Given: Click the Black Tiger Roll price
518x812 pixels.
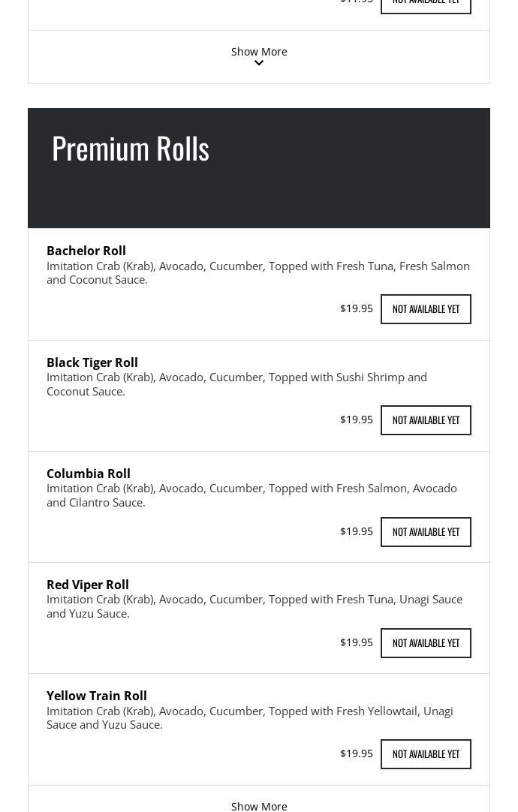Looking at the screenshot, I should (x=356, y=420).
